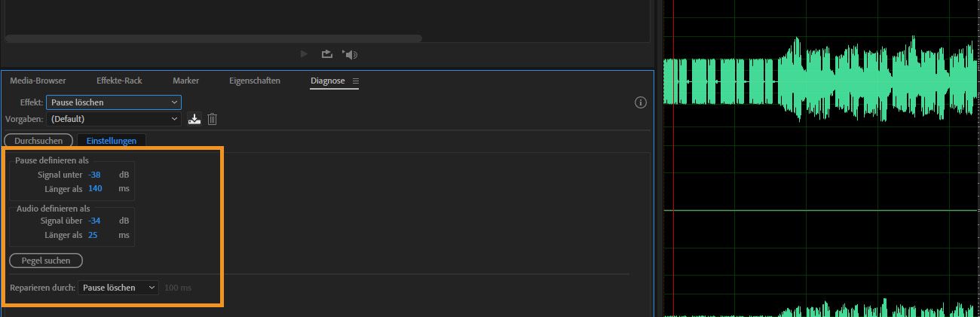Open the Diagnose panel menu icon
The image size is (980, 317).
coord(356,81)
